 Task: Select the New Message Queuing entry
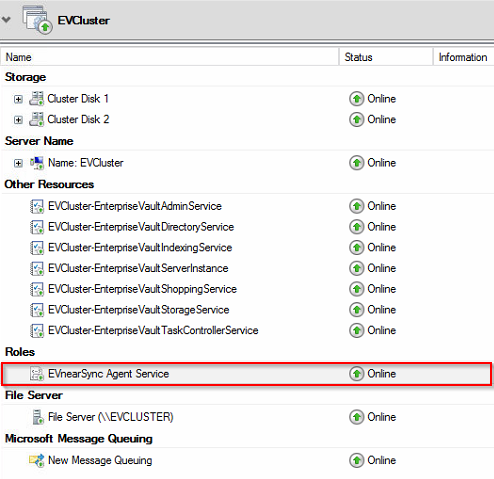(x=247, y=460)
